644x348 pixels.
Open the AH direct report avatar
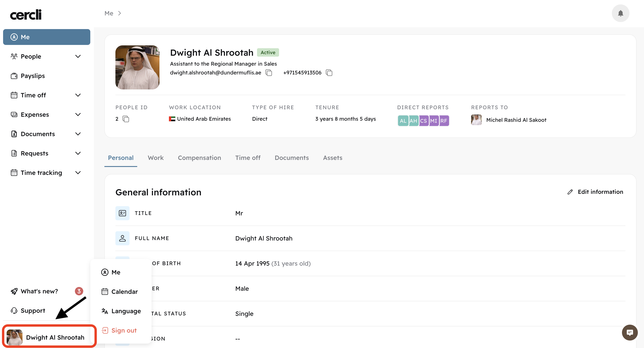point(413,121)
